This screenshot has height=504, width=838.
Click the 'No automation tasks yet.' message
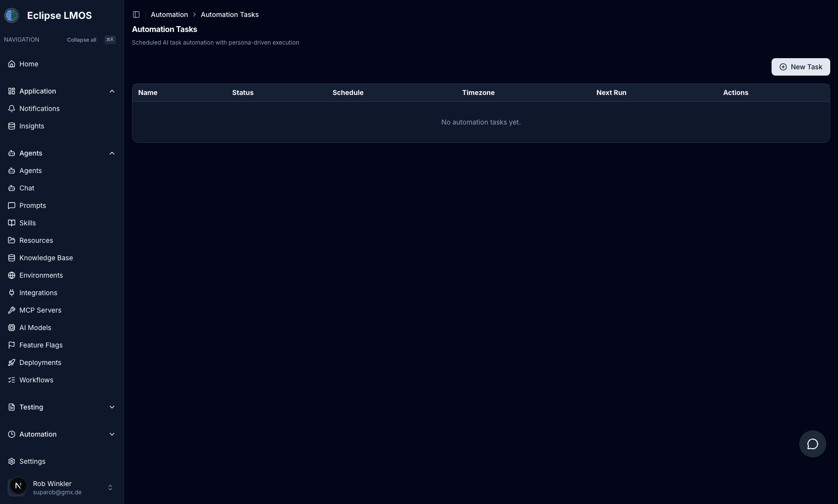(481, 122)
